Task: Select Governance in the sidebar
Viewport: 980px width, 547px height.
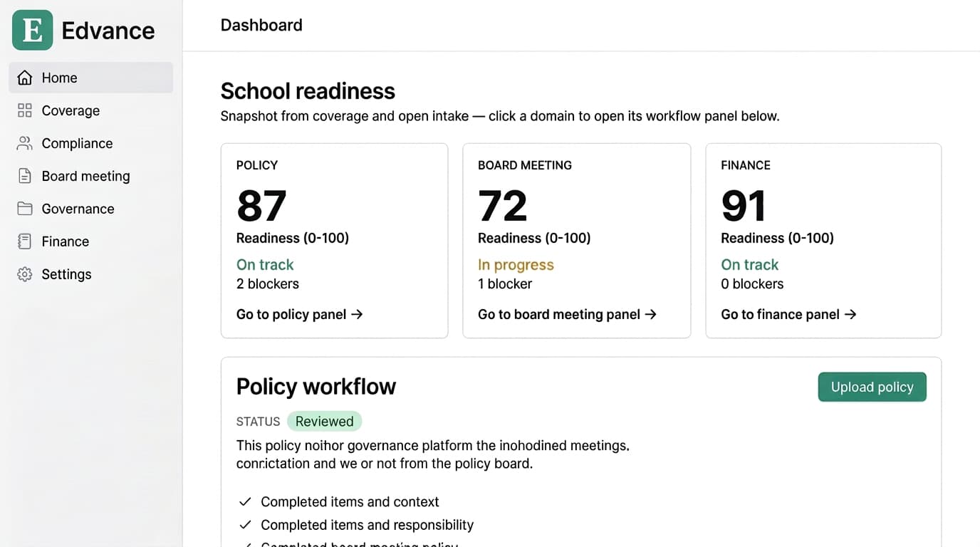Action: [x=90, y=209]
